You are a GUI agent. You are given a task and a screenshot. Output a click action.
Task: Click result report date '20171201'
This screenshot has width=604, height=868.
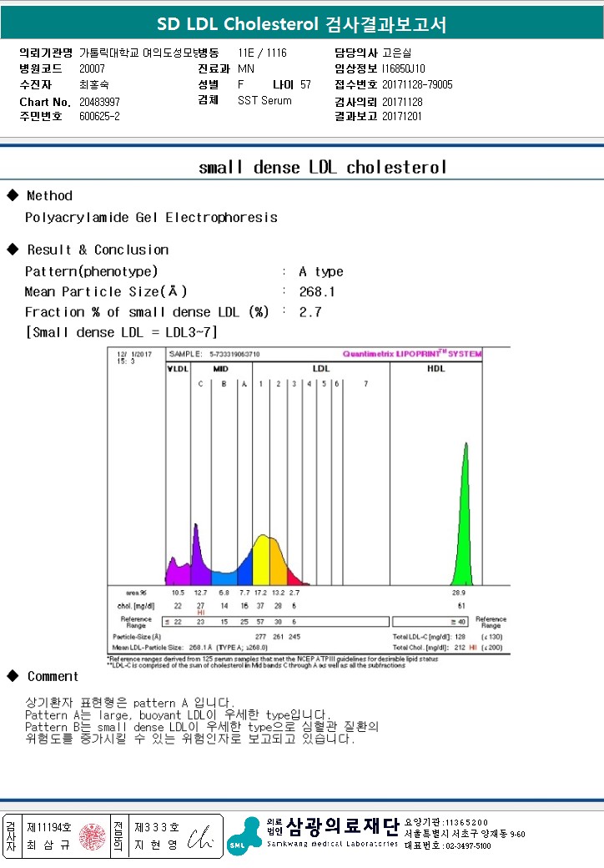[x=402, y=116]
